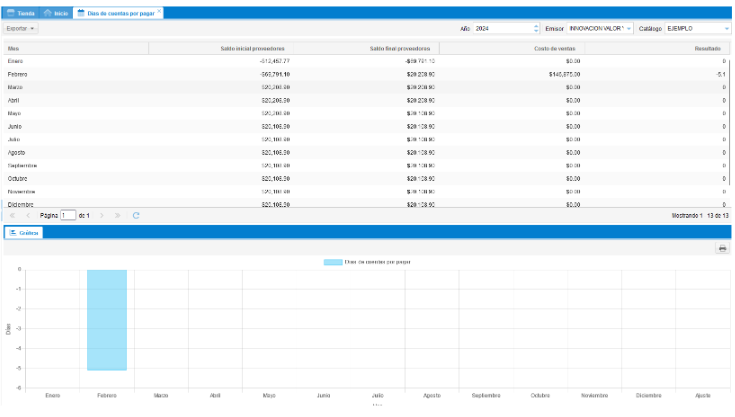The image size is (735, 417).
Task: Click the Tienda tab store icon
Action: click(x=11, y=12)
